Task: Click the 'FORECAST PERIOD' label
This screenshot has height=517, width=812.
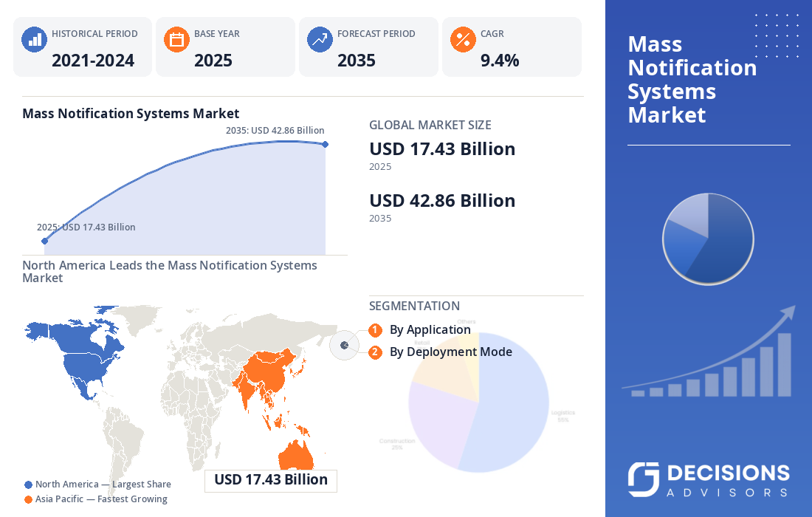Action: (376, 34)
